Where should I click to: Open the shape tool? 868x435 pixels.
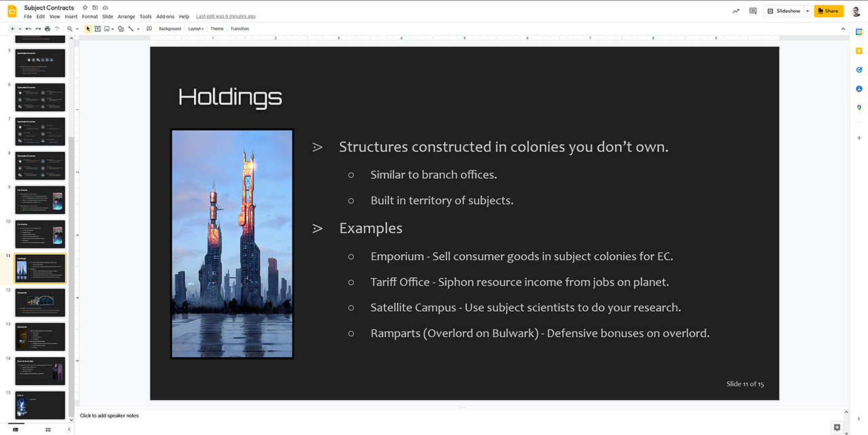(121, 28)
